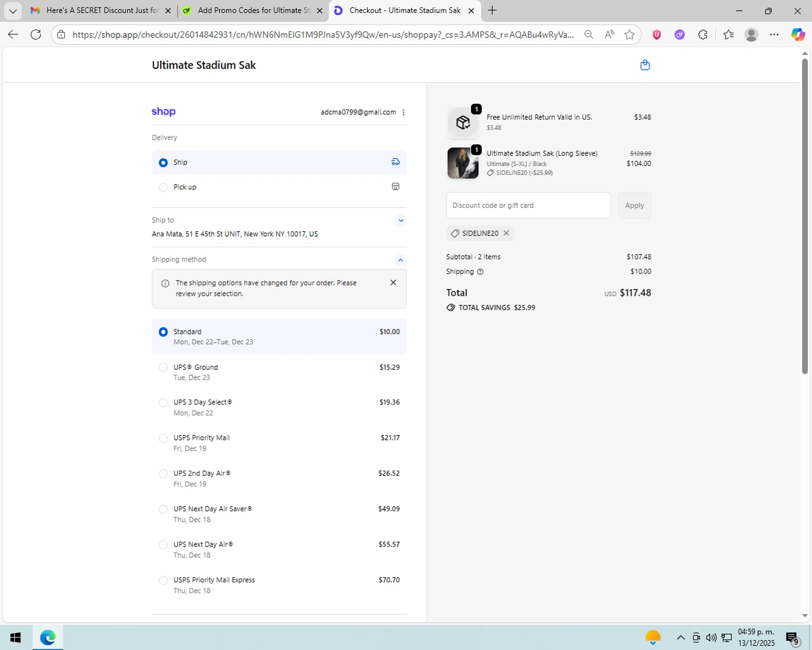812x650 pixels.
Task: Dismiss shipping options changed notice
Action: tap(394, 283)
